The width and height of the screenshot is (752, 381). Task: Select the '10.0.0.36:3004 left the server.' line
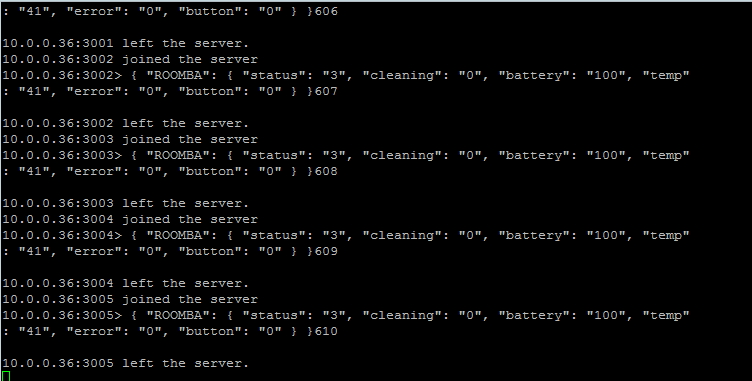pos(126,284)
